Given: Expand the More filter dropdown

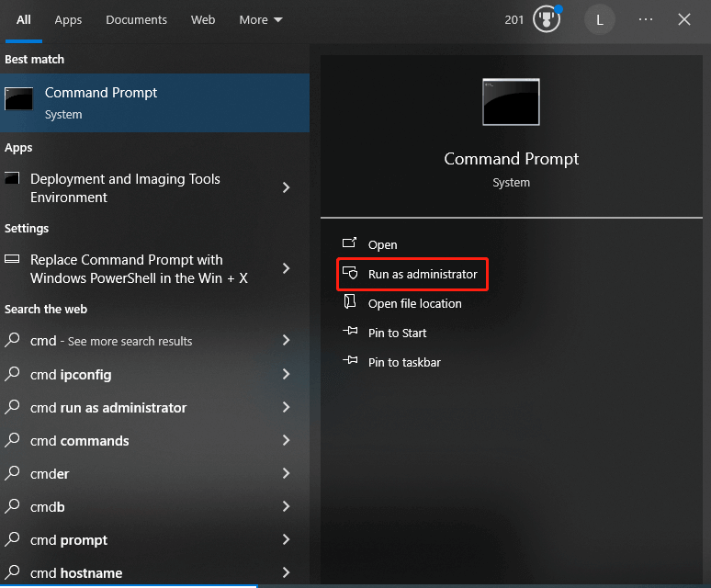Looking at the screenshot, I should point(261,19).
